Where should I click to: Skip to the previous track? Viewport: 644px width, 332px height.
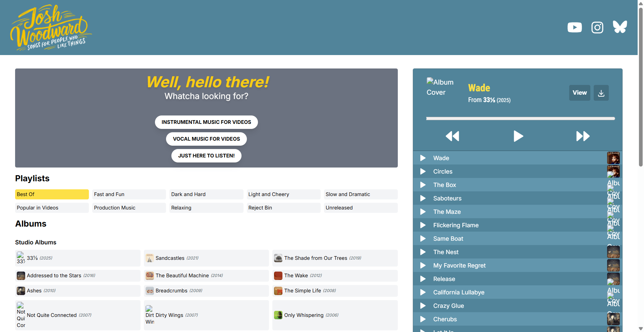coord(452,136)
